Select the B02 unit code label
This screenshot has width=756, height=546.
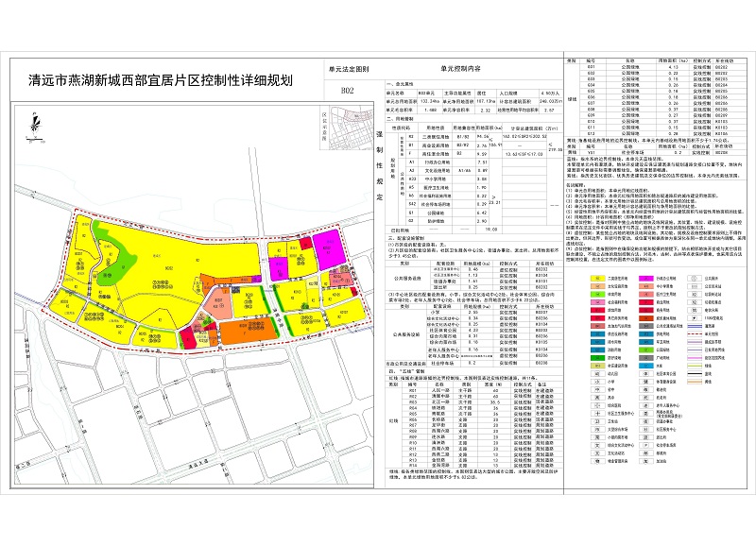point(346,90)
